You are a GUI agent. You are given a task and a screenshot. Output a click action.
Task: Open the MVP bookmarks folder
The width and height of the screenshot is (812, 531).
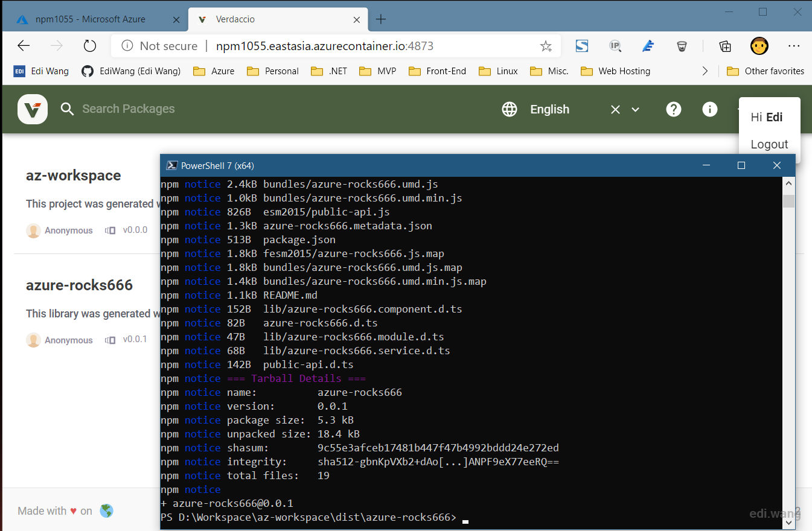[378, 71]
